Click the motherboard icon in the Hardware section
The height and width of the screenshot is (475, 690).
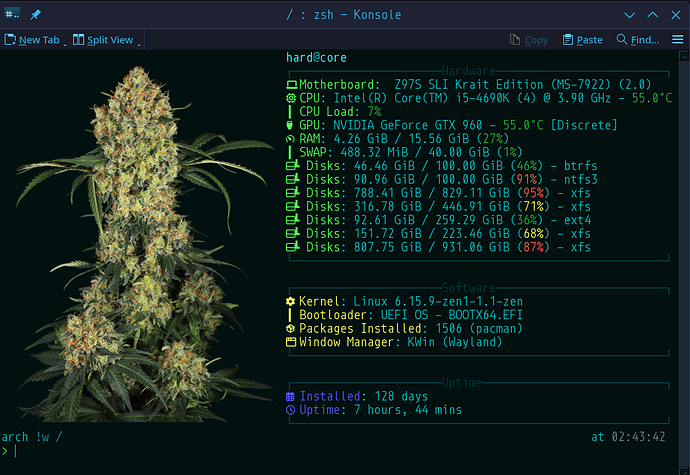click(x=291, y=85)
